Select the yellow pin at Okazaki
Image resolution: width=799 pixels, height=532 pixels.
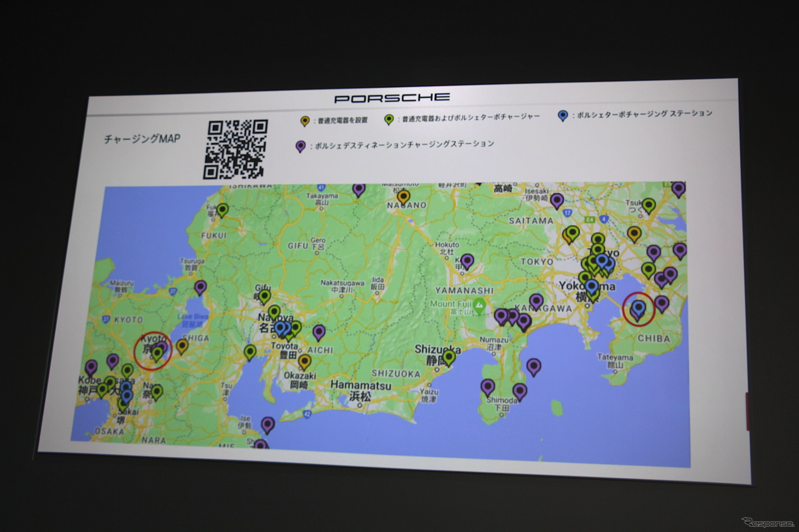click(304, 362)
